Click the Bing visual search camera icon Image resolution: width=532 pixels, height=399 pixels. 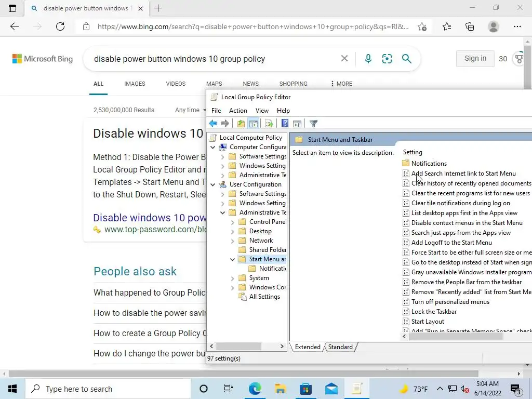(387, 59)
